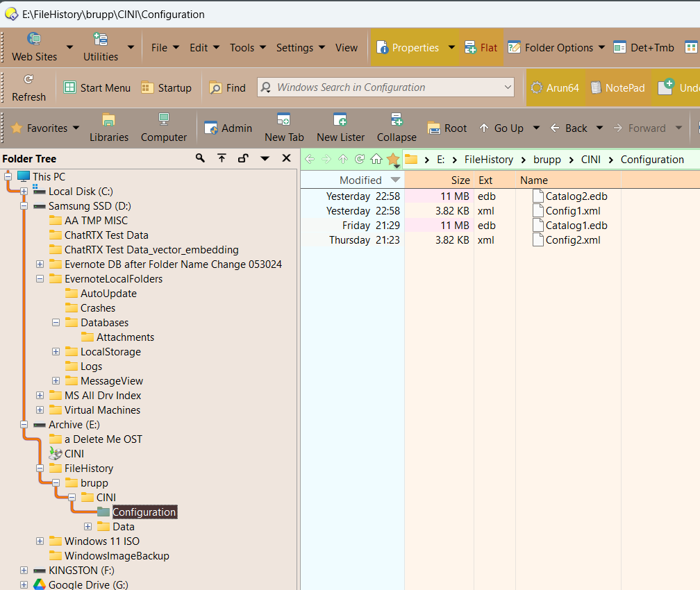Image resolution: width=700 pixels, height=590 pixels.
Task: Open the Tools menu
Action: (x=247, y=48)
